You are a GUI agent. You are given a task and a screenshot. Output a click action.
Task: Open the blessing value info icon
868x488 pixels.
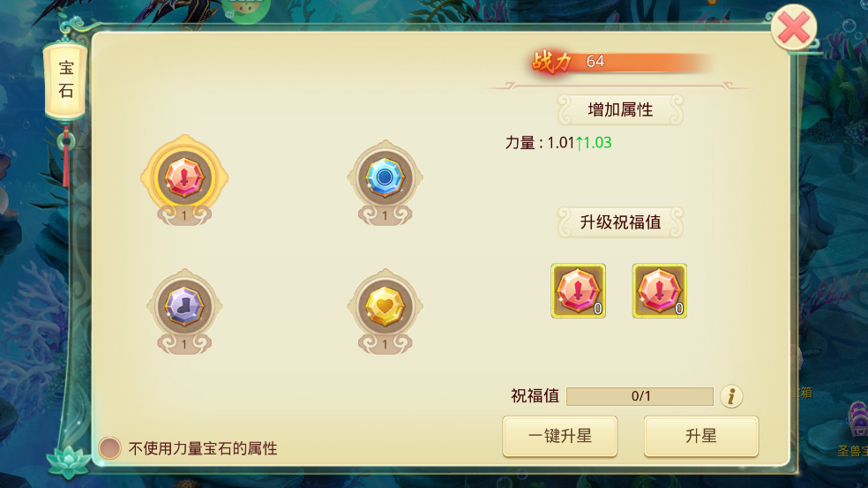coord(731,396)
